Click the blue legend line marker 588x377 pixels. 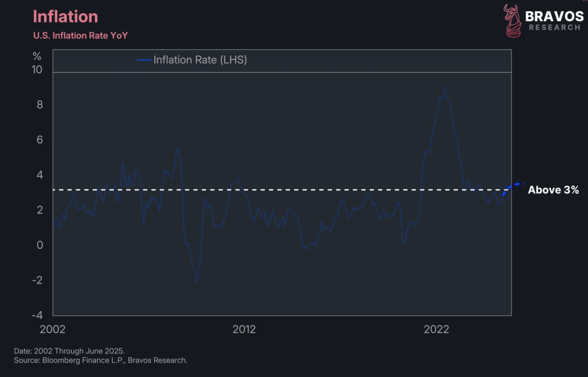tap(144, 60)
